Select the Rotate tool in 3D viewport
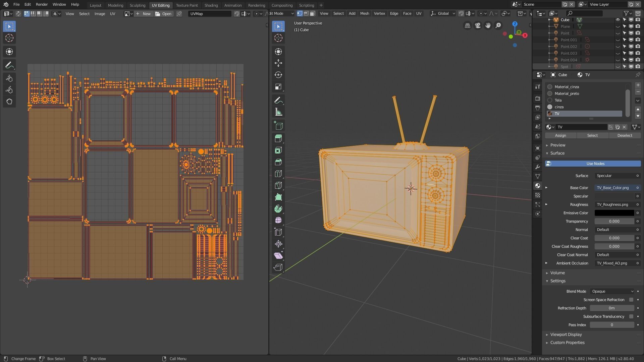This screenshot has width=644, height=362. coord(278,75)
